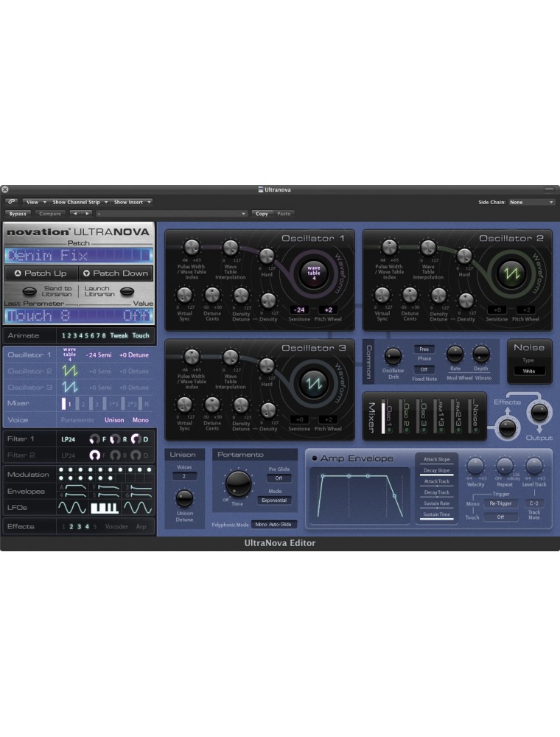Click the Vibrato Depth knob
560x737 pixels.
[x=480, y=354]
